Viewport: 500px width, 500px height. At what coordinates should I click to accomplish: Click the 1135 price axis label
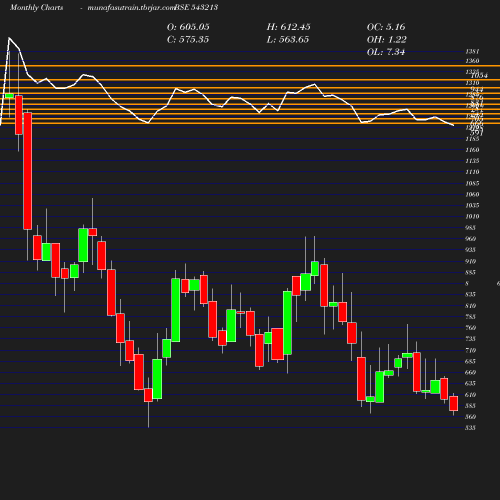coord(472,161)
